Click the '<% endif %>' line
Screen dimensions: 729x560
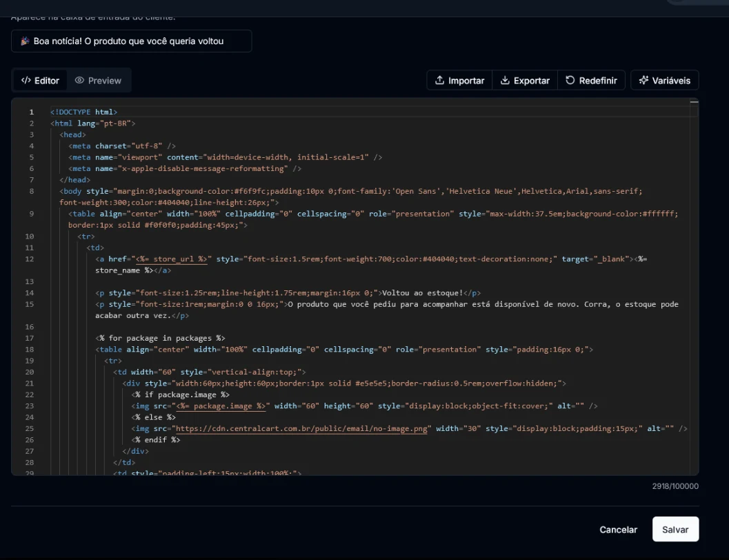click(156, 439)
